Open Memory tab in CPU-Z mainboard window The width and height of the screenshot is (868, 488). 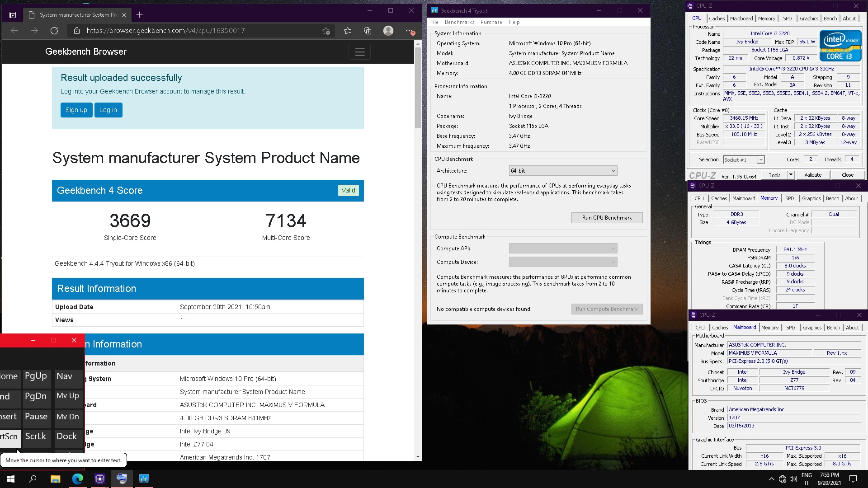click(769, 328)
